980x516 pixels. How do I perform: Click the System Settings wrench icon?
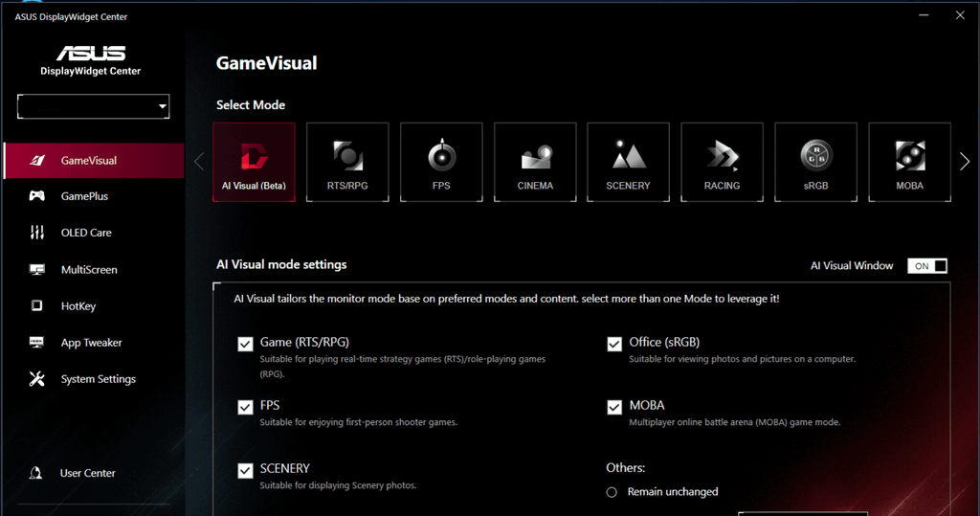point(37,378)
